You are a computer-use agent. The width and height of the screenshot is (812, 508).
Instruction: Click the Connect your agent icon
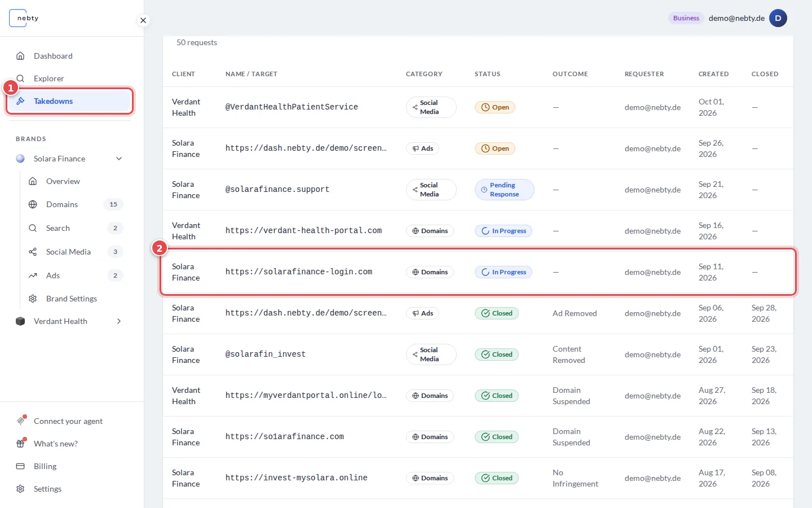point(21,421)
